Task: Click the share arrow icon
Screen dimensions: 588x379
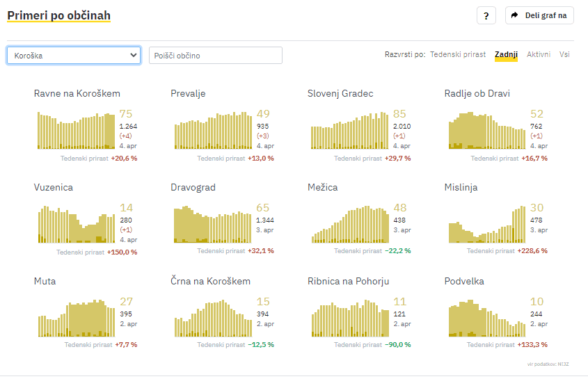Action: tap(516, 15)
